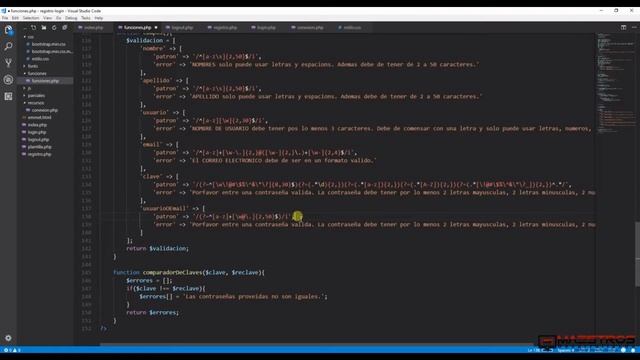Click the feedback smiley in status bar
Viewport: 640px width, 360px height.
click(623, 350)
